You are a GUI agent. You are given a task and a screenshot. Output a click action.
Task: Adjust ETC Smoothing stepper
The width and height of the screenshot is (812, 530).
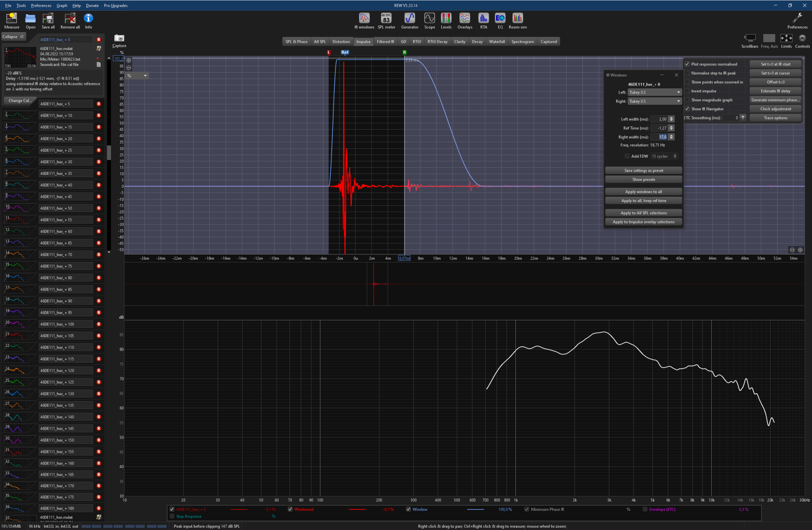click(x=743, y=118)
